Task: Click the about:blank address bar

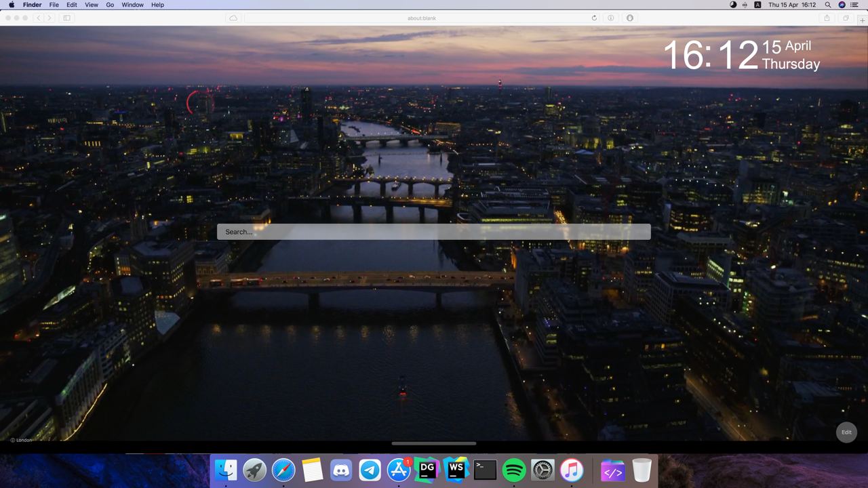Action: click(x=422, y=18)
